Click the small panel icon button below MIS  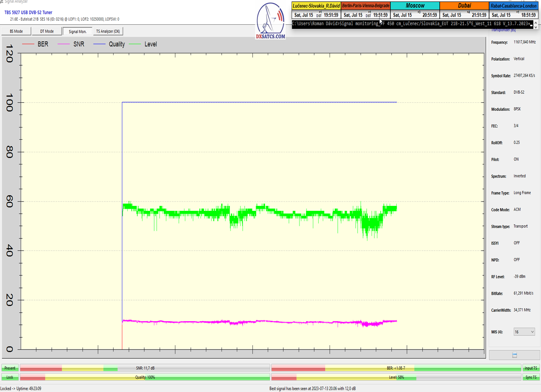point(514,356)
